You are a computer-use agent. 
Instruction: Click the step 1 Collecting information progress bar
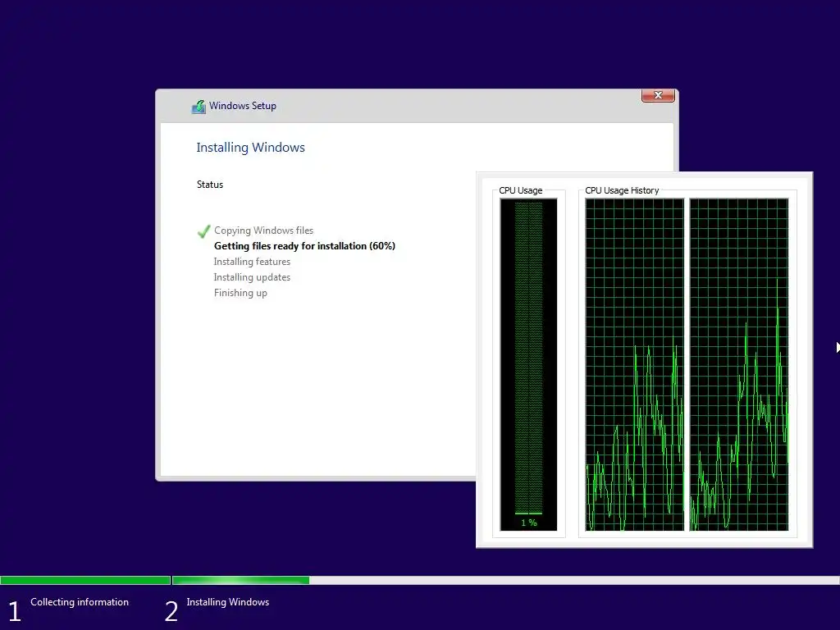pyautogui.click(x=85, y=580)
